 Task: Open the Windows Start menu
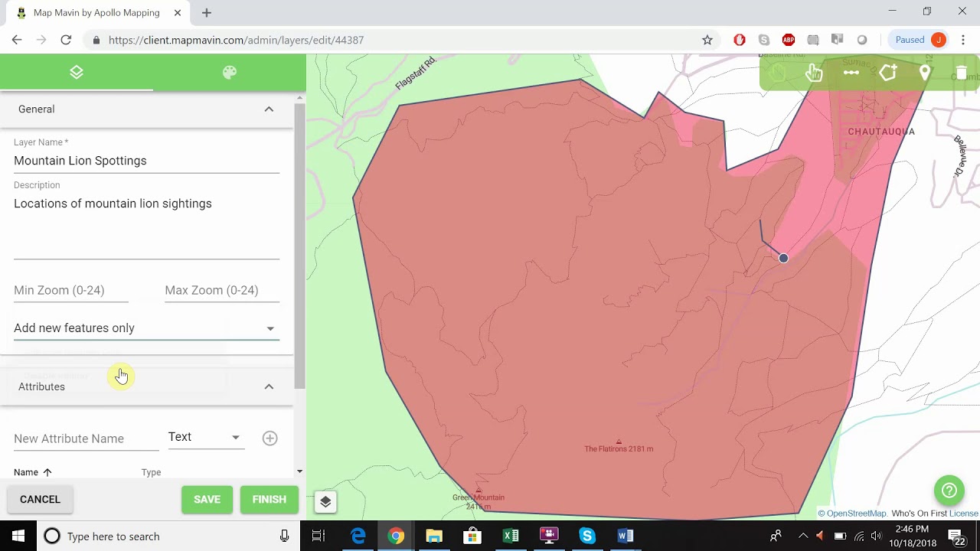18,536
